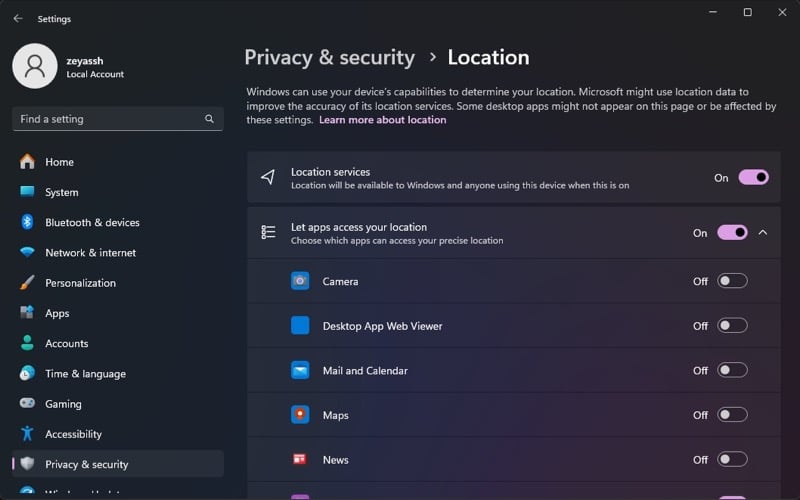Click the System monitor icon
The height and width of the screenshot is (500, 800).
click(x=27, y=192)
